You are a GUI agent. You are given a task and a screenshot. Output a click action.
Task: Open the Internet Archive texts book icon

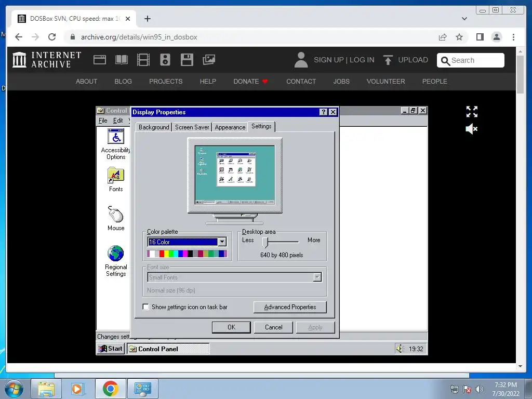(122, 60)
